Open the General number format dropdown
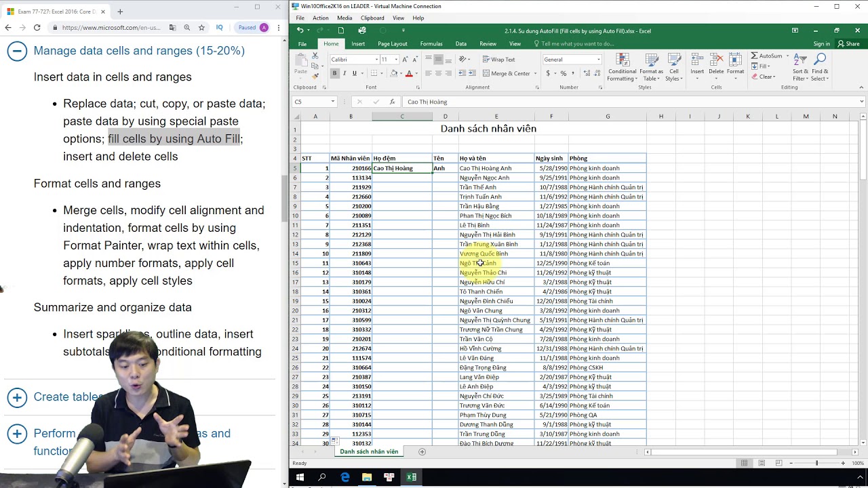Viewport: 868px width, 488px height. pyautogui.click(x=598, y=60)
